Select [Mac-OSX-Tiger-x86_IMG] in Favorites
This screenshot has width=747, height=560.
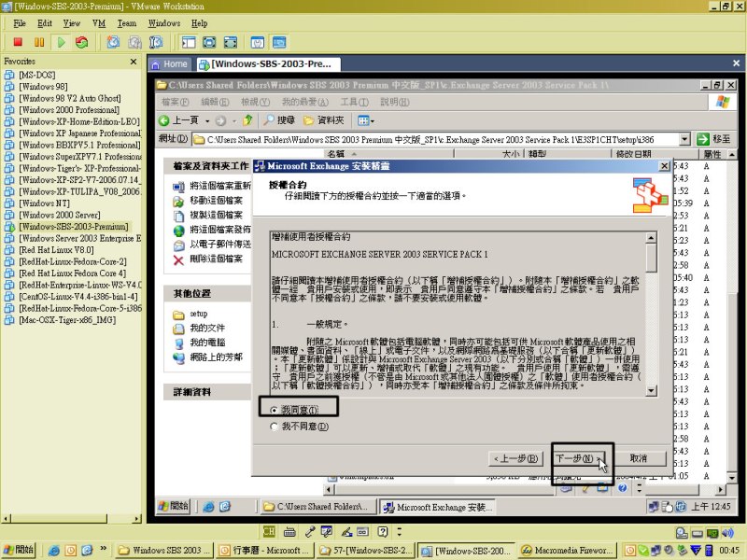tap(67, 319)
